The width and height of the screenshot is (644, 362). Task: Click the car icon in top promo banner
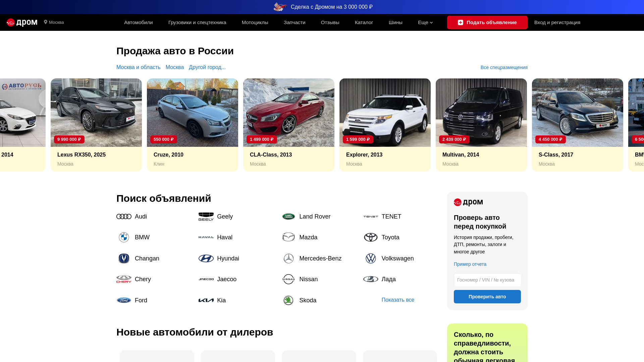click(280, 7)
